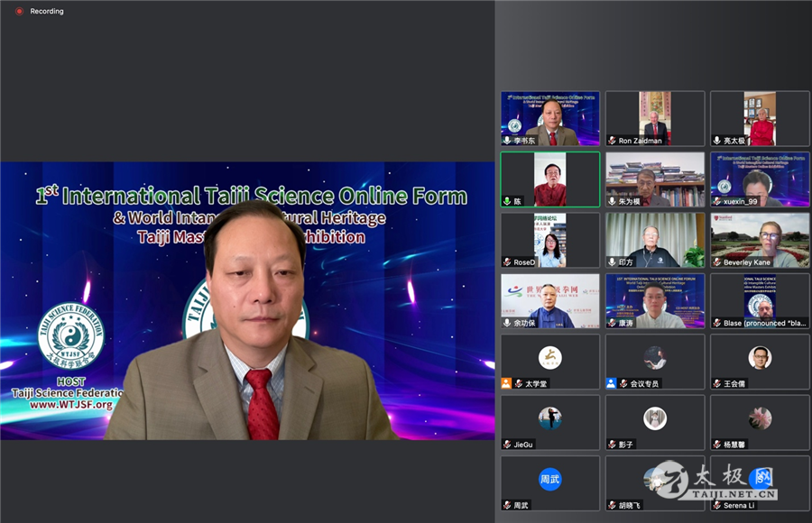The width and height of the screenshot is (812, 523).
Task: Click the blue 周武 avatar circle
Action: coord(550,479)
